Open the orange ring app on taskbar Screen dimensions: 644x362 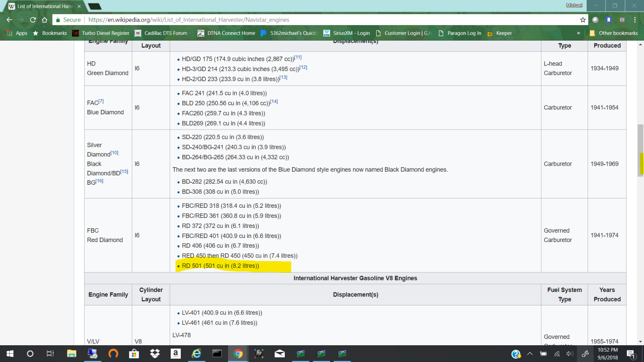point(113,354)
